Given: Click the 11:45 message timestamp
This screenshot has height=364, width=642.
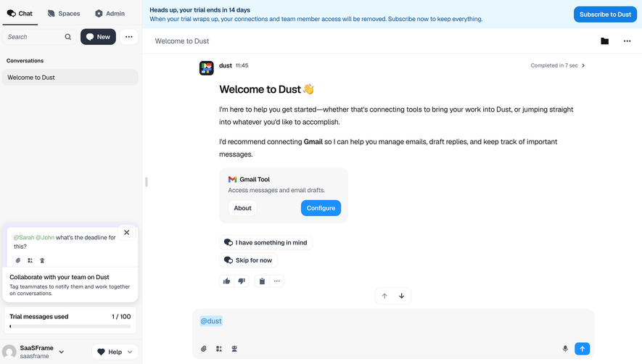Looking at the screenshot, I should coord(242,65).
